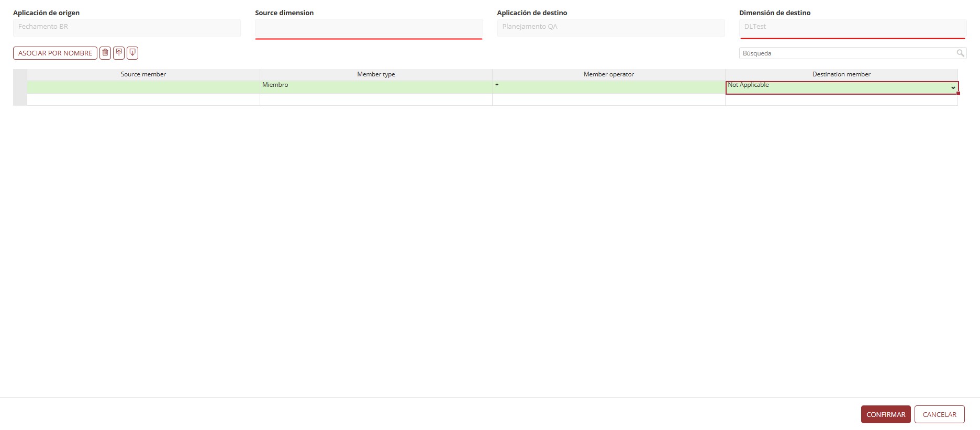Click the trash delete icon
The image size is (980, 430).
coord(105,53)
